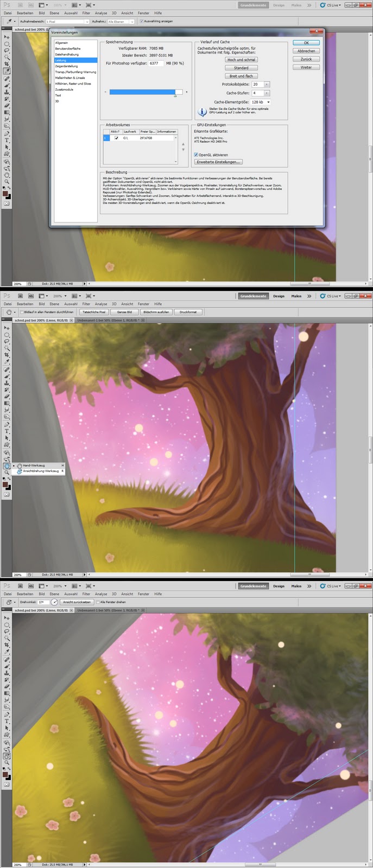
Task: Switch to Unbenannt-1 document tab in the bottom screenshot
Action: tap(108, 610)
